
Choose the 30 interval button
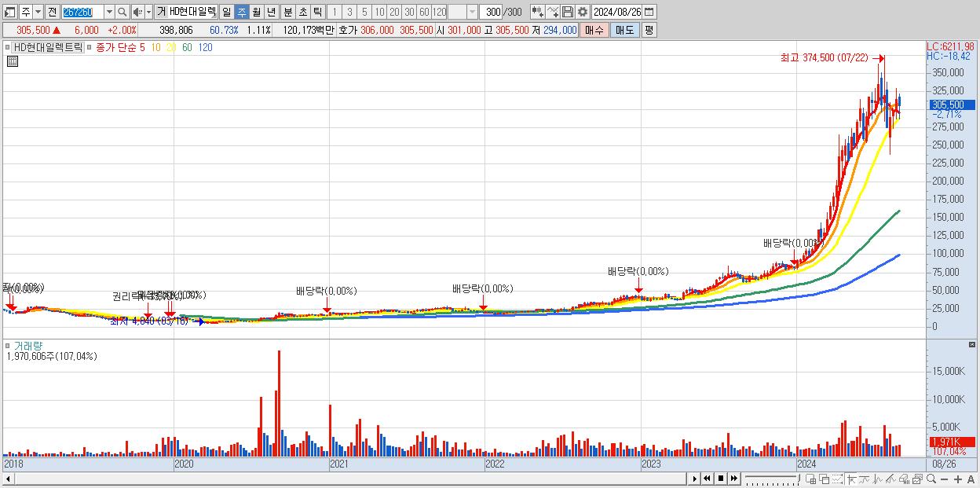(x=409, y=12)
